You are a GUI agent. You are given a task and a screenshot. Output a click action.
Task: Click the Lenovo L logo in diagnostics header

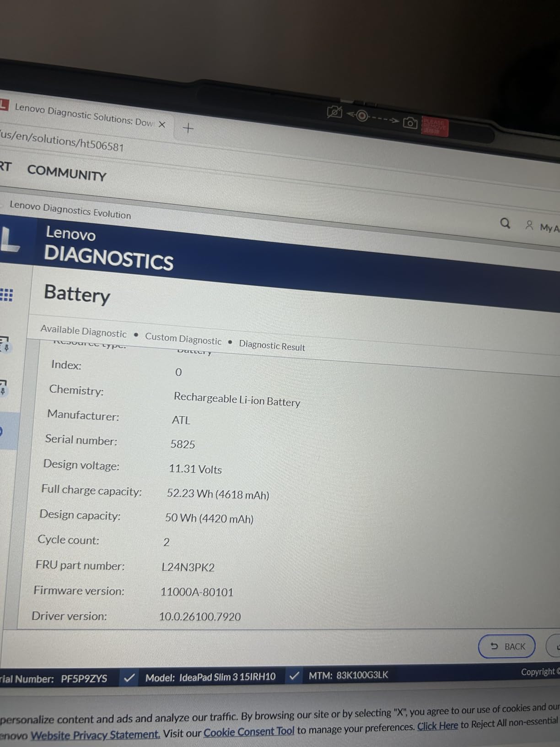point(9,239)
